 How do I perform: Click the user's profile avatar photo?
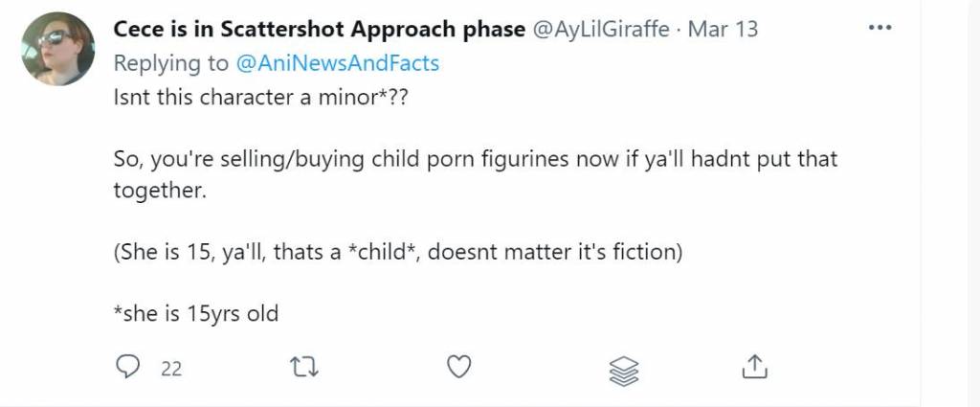tap(57, 49)
